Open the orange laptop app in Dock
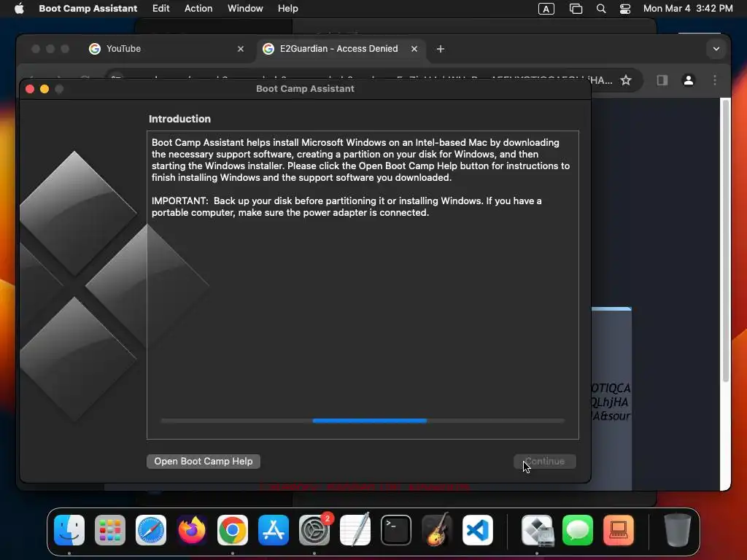747x560 pixels. (619, 530)
